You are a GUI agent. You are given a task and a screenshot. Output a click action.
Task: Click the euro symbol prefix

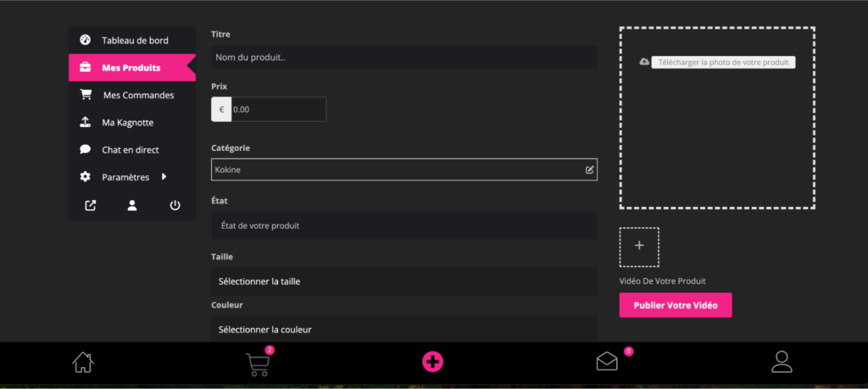(x=221, y=109)
